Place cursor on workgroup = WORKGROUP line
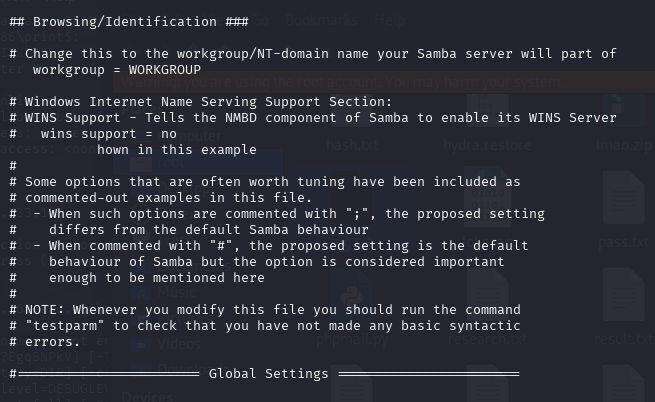Screen dimensions: 655x402 pyautogui.click(x=117, y=70)
